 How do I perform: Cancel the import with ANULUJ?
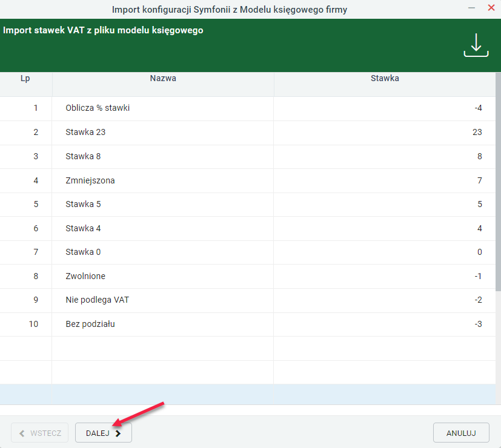pos(461,433)
